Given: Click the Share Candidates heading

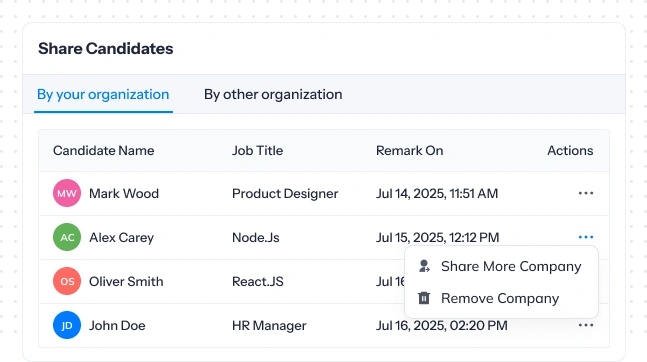Looking at the screenshot, I should click(106, 49).
